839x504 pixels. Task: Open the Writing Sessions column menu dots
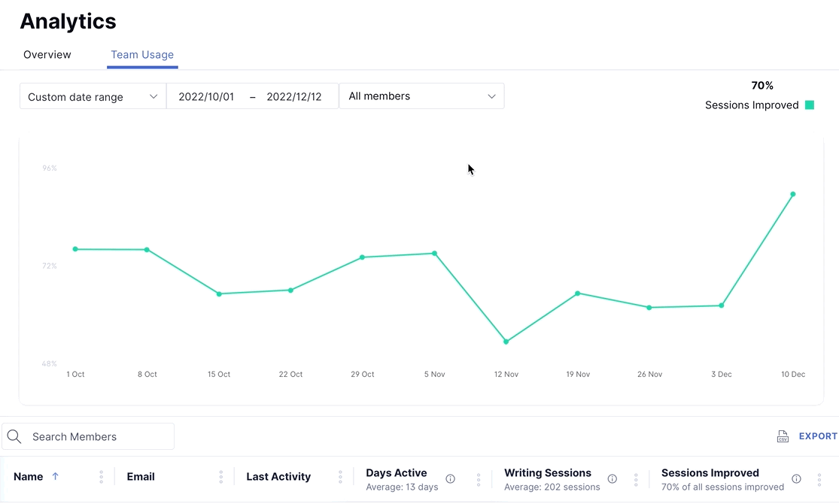tap(636, 479)
